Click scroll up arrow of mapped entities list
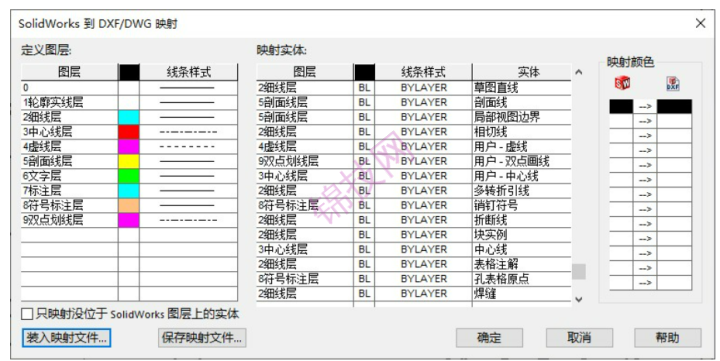This screenshot has width=720, height=361. (579, 72)
